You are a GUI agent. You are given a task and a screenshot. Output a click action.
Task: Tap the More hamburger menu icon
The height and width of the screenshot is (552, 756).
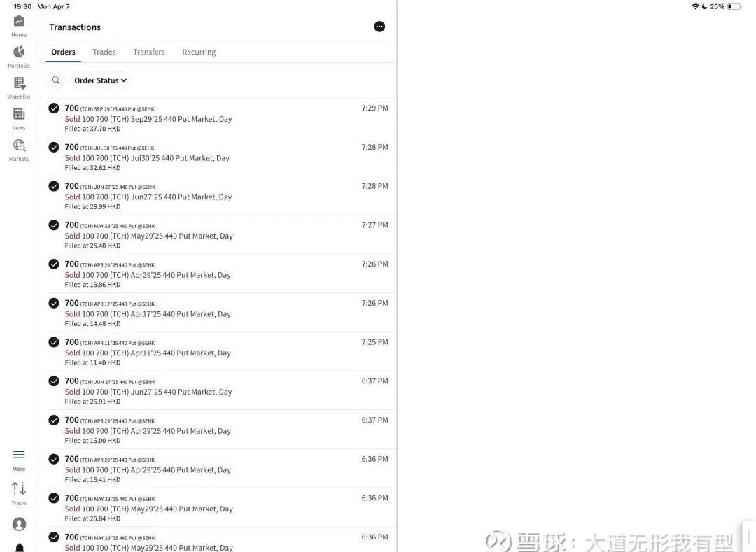[19, 455]
